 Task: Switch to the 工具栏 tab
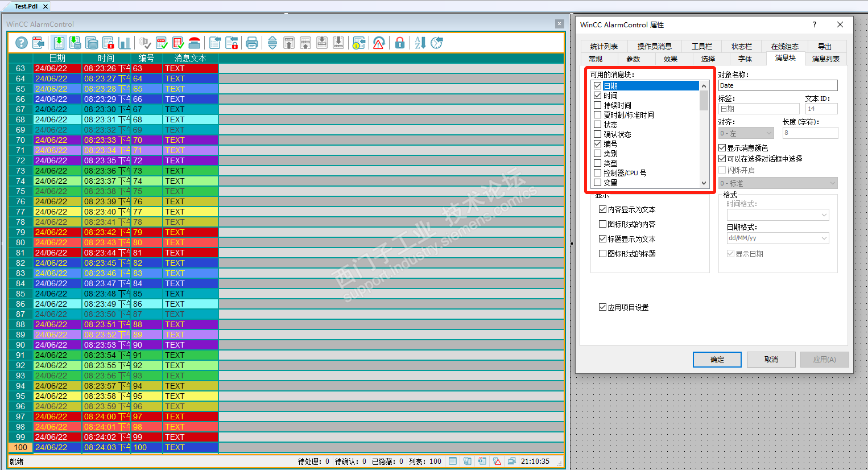[x=702, y=47]
